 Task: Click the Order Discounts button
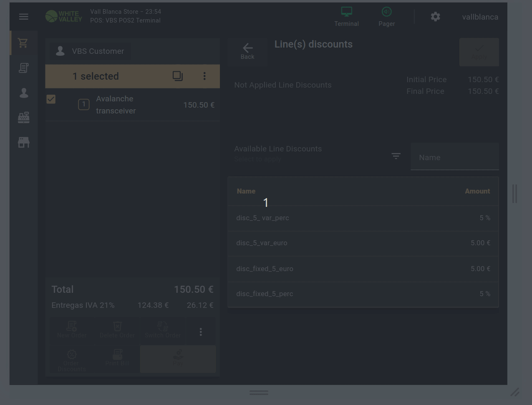pos(72,359)
